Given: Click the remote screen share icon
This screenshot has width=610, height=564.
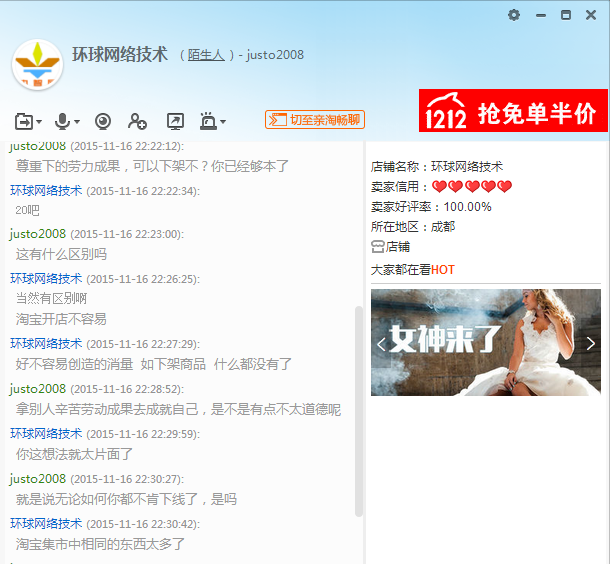Looking at the screenshot, I should click(175, 121).
